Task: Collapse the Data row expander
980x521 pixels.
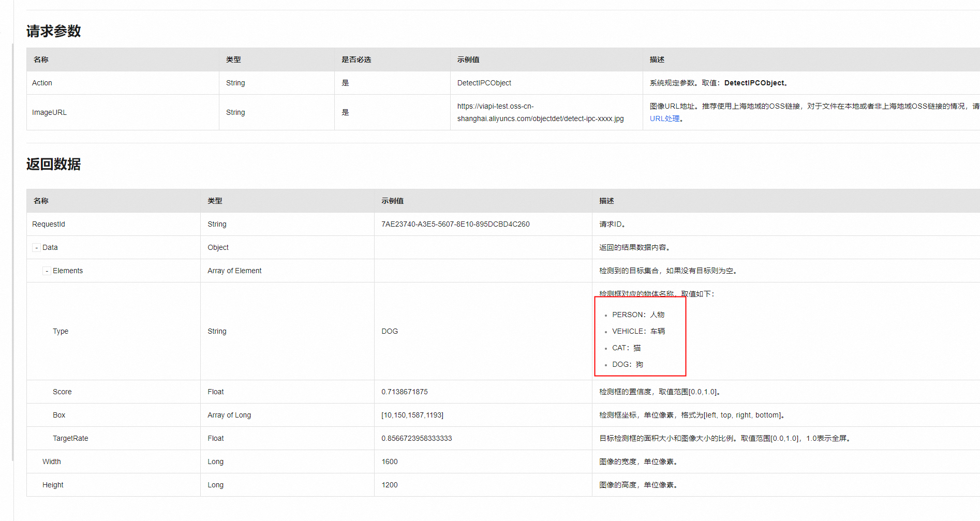Action: point(36,248)
